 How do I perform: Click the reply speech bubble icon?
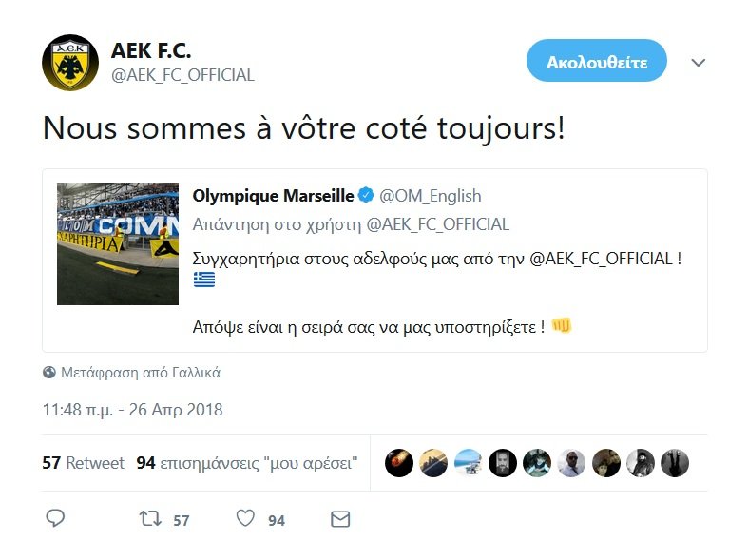pos(56,519)
